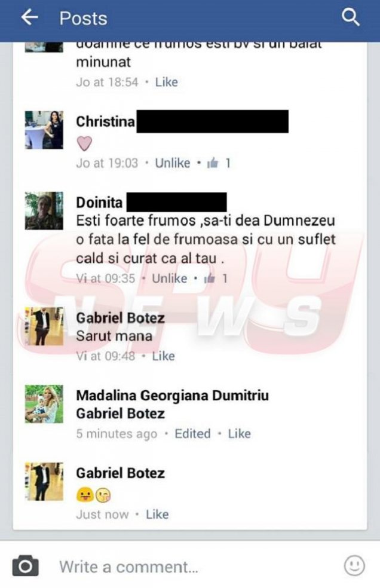Open Doinita's profile picture thumbnail

point(44,210)
